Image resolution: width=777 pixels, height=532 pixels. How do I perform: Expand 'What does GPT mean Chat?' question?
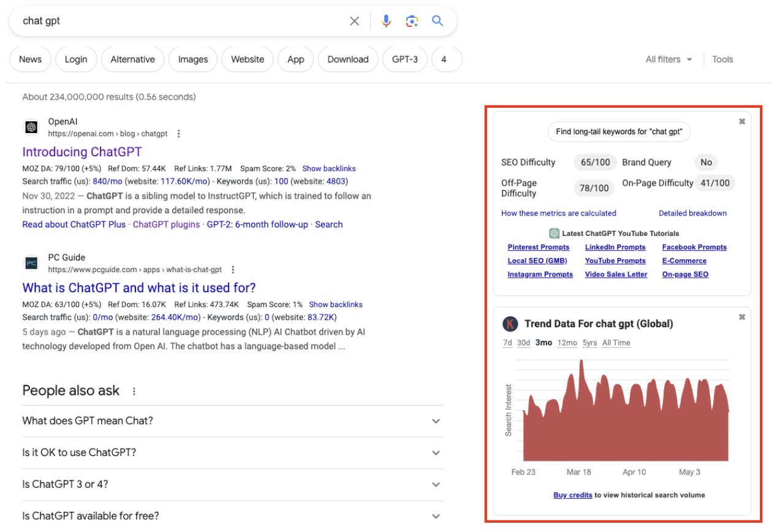click(x=233, y=421)
